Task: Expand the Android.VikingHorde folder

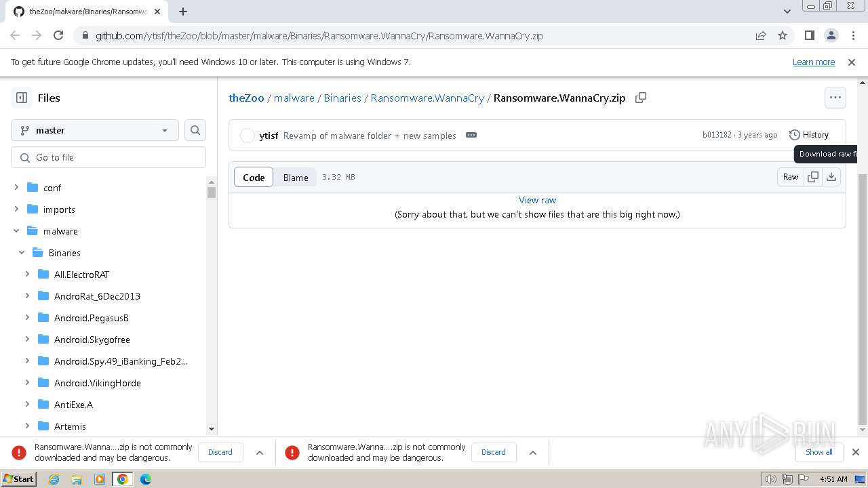Action: [27, 383]
